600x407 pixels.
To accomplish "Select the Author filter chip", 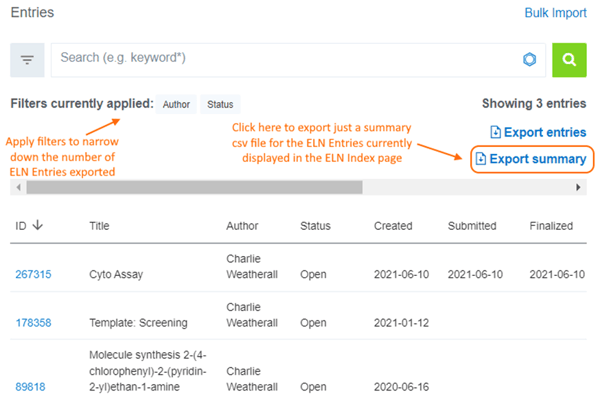I will 176,104.
